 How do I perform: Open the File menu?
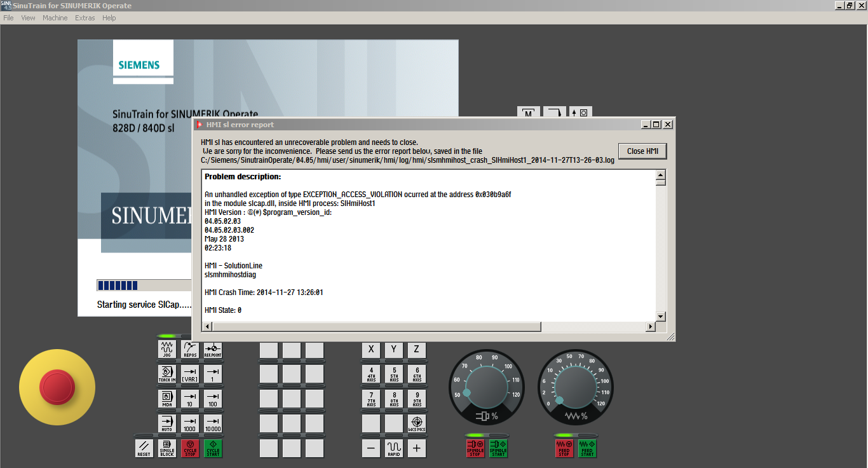pos(8,18)
